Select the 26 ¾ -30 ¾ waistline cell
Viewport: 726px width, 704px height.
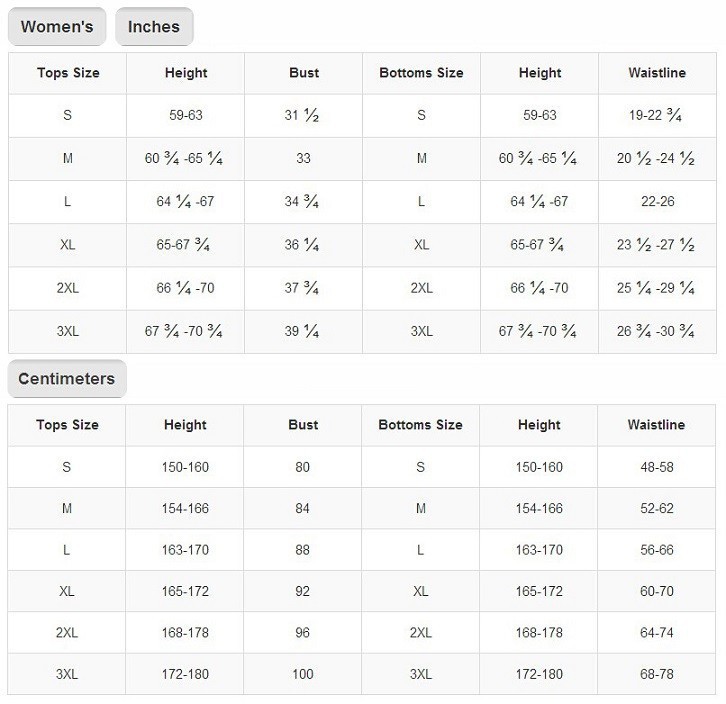click(656, 331)
